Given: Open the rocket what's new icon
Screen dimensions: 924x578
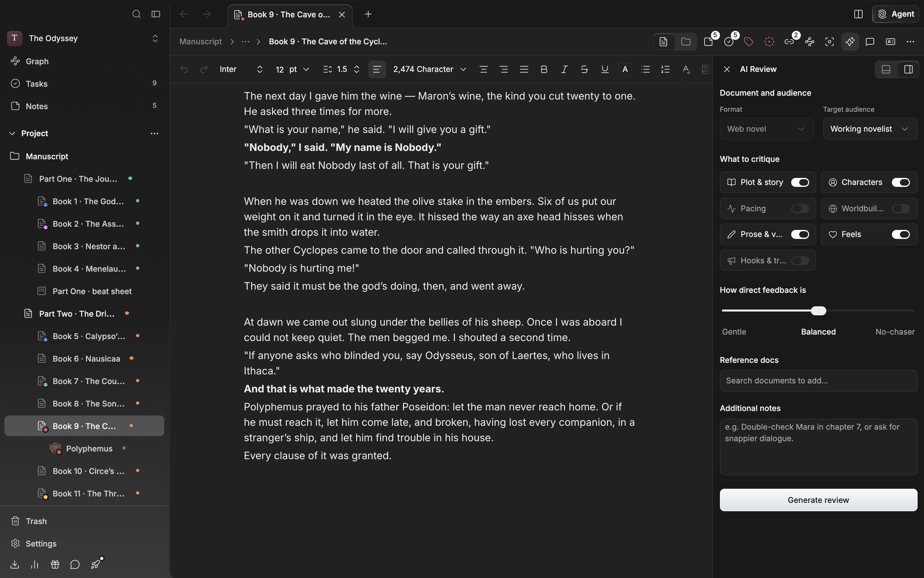Looking at the screenshot, I should (x=96, y=564).
